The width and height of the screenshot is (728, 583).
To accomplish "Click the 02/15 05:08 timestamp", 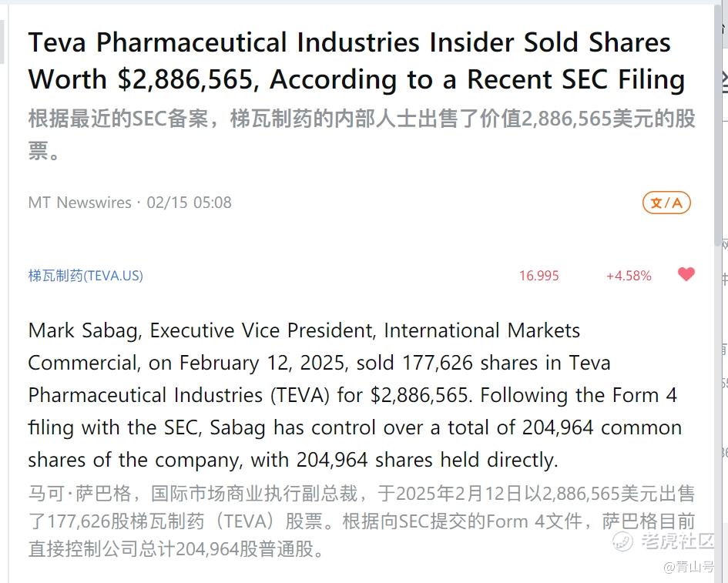I will coord(189,203).
